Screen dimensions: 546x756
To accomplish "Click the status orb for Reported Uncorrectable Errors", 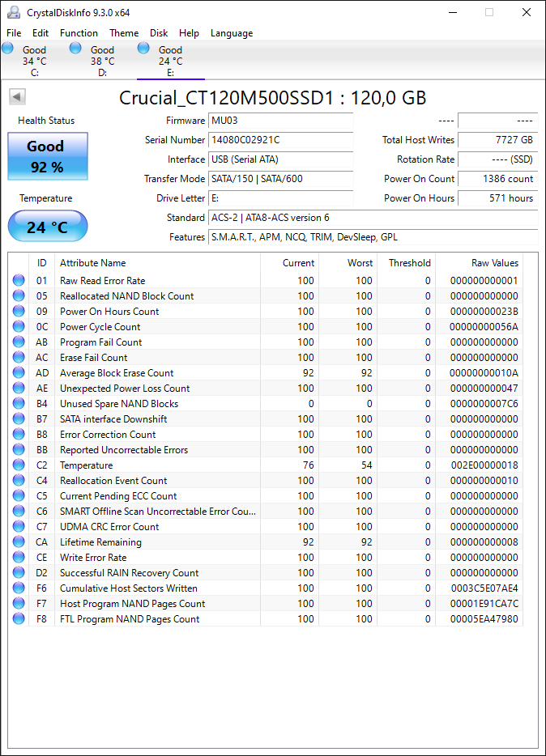I will 19,449.
